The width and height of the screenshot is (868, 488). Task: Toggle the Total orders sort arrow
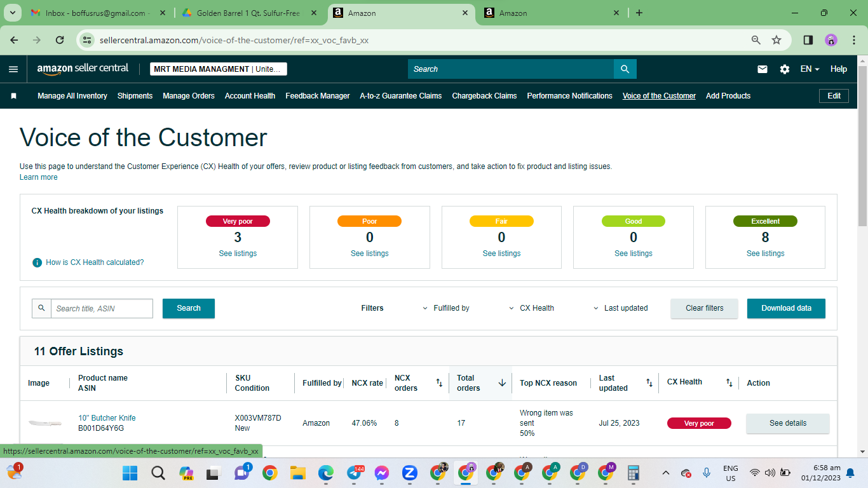click(x=502, y=383)
